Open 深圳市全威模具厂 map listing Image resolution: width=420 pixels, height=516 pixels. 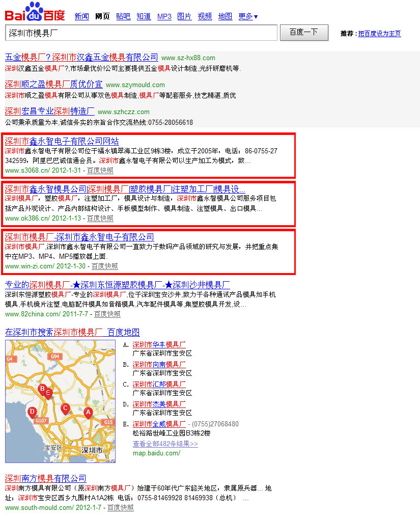pos(159,423)
